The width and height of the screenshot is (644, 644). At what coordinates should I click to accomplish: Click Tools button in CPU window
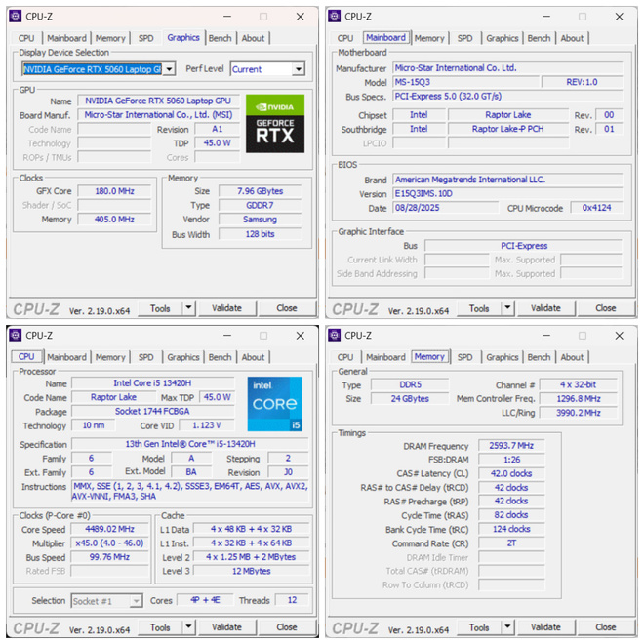pyautogui.click(x=160, y=627)
